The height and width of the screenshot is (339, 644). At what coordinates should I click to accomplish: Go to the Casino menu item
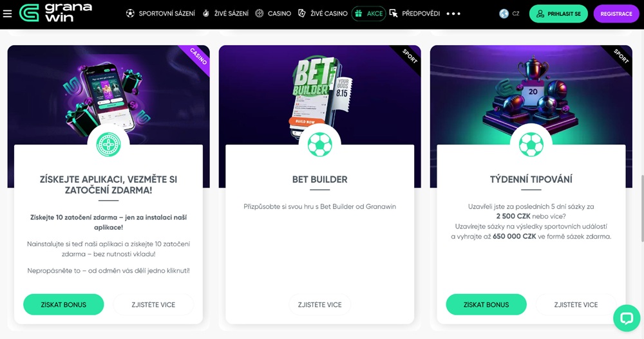279,14
